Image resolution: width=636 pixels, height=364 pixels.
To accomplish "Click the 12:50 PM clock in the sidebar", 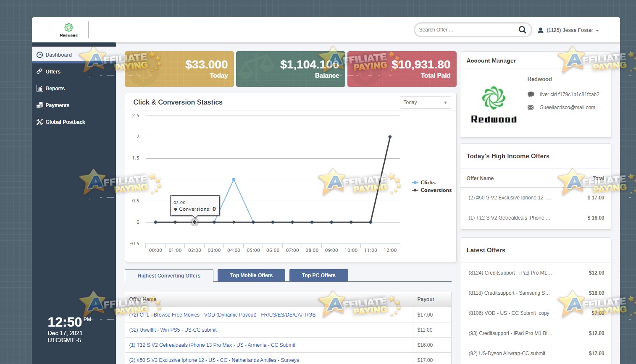I will (69, 322).
